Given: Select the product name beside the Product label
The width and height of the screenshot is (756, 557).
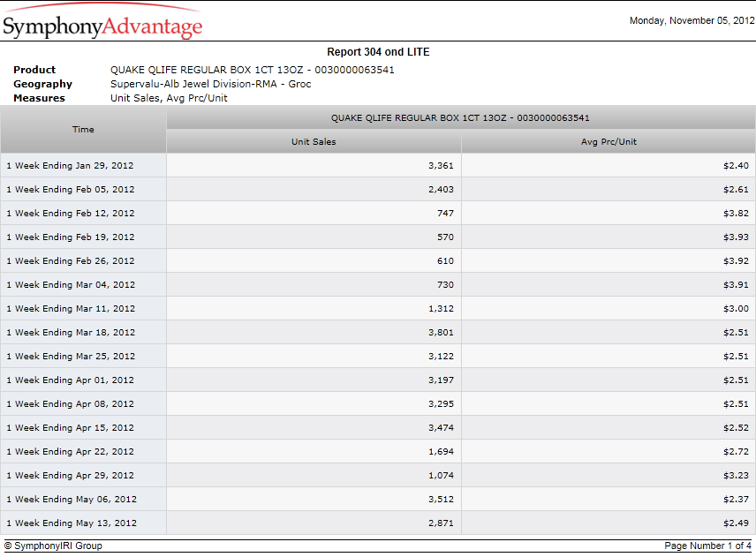Looking at the screenshot, I should 253,70.
